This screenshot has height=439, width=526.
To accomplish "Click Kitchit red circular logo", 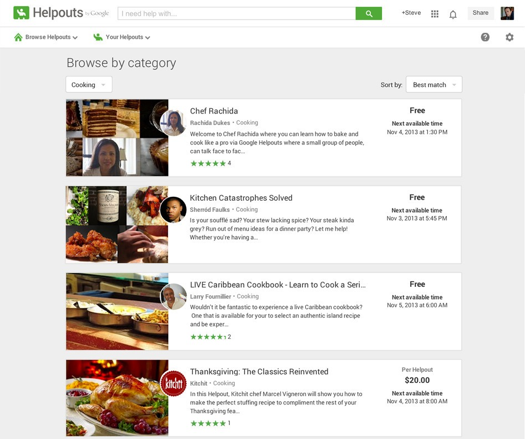I will coord(173,383).
